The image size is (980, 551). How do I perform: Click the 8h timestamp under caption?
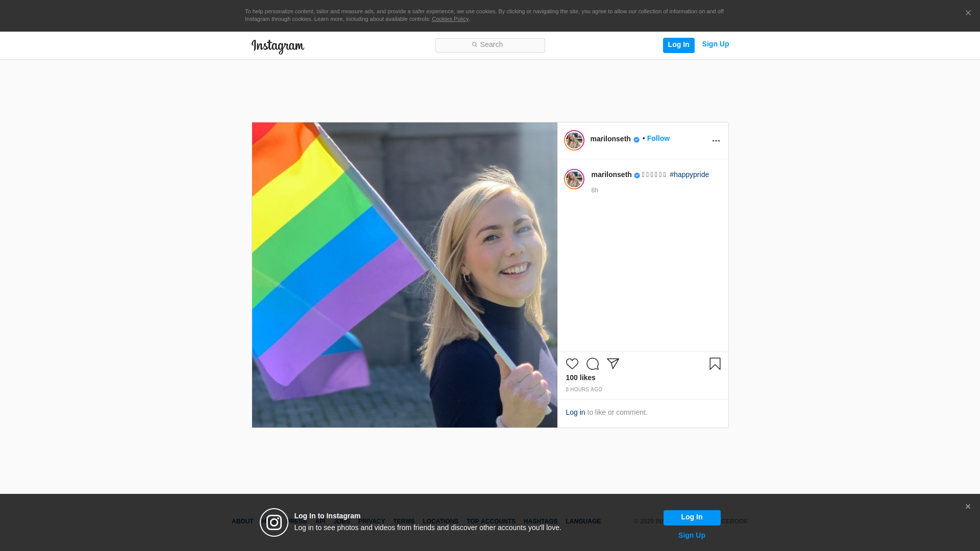[x=595, y=190]
